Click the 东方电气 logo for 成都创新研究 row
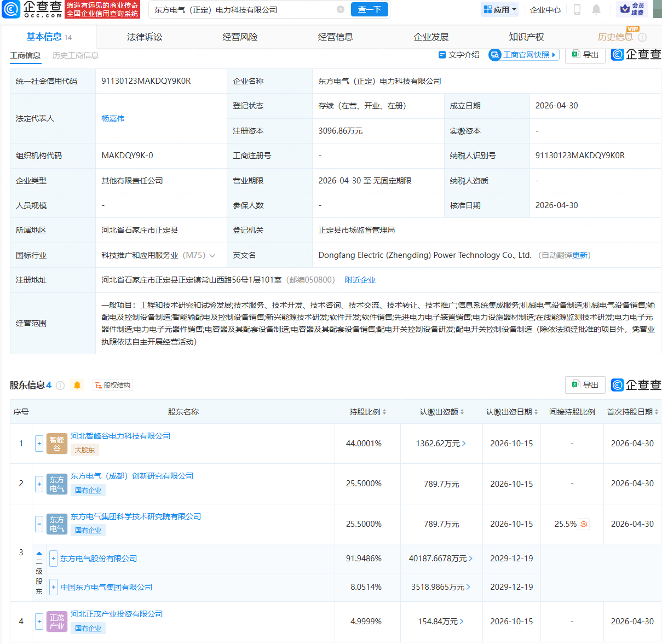The image size is (662, 644). (57, 484)
